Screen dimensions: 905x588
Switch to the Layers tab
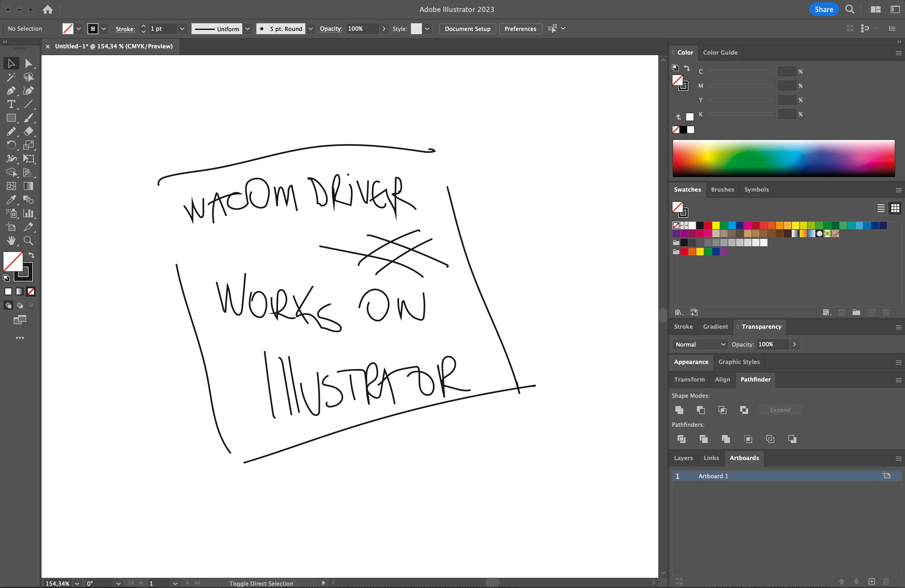click(x=683, y=458)
